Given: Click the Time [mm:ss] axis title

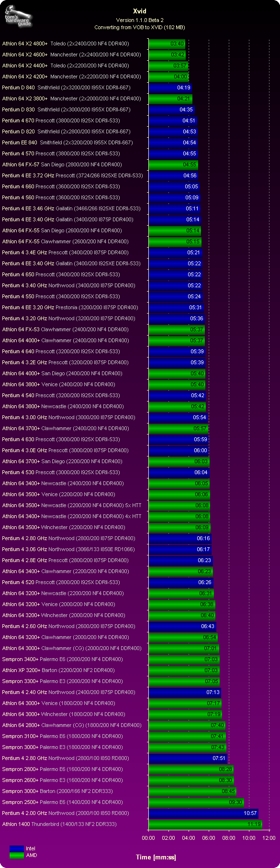Looking at the screenshot, I should (x=156, y=857).
